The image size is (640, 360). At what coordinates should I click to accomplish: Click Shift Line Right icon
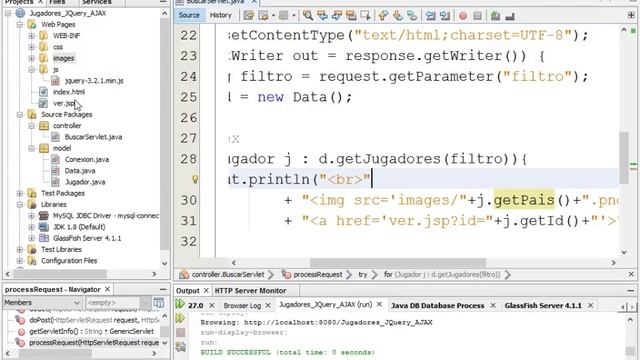(x=445, y=16)
